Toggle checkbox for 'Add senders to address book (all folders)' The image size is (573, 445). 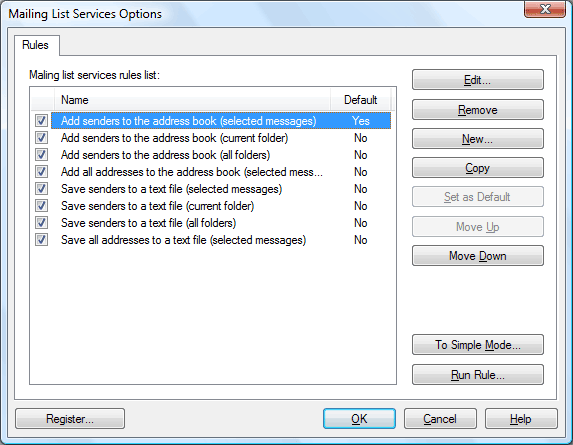(x=41, y=155)
